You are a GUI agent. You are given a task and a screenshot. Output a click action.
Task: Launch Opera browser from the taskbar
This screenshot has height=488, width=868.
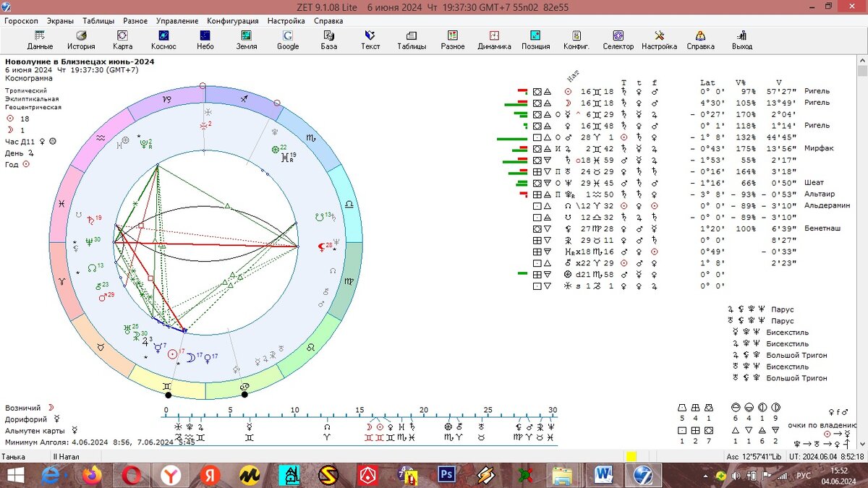(131, 476)
